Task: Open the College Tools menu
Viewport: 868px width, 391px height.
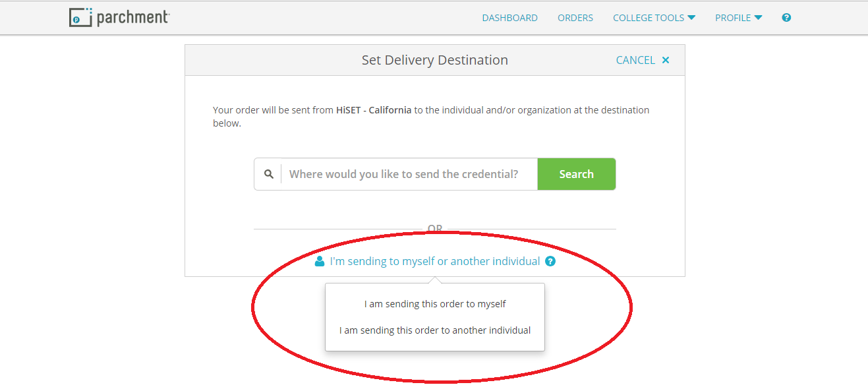Action: (x=648, y=18)
